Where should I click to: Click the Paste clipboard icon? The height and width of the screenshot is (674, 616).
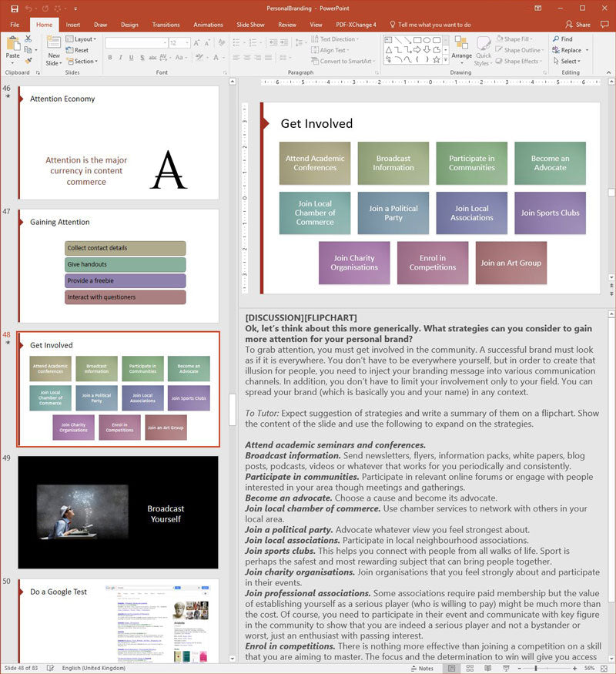coord(13,44)
